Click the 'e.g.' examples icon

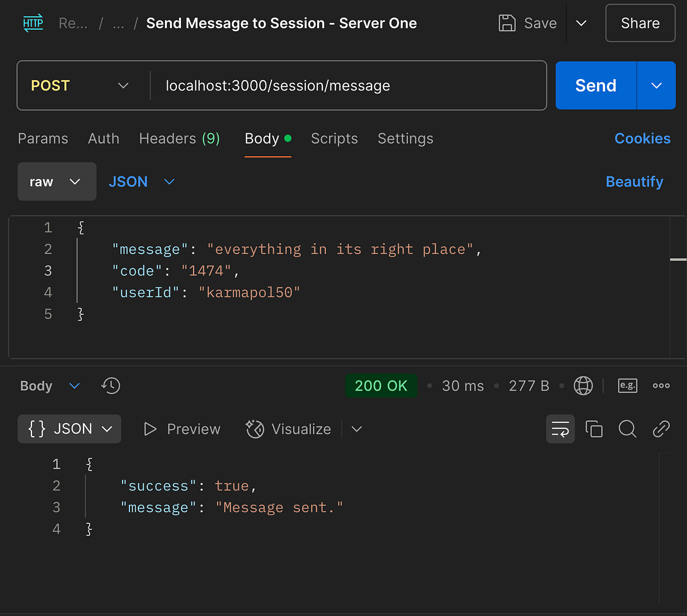coord(627,386)
